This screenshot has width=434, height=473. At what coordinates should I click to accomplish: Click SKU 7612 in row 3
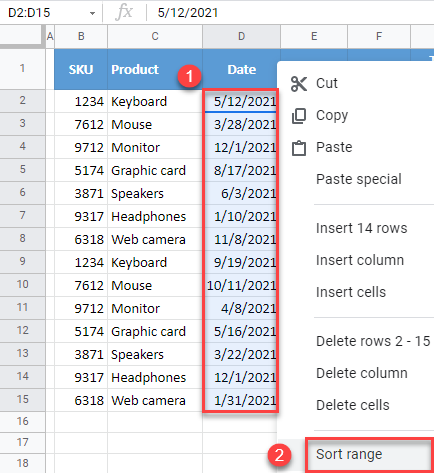point(81,124)
